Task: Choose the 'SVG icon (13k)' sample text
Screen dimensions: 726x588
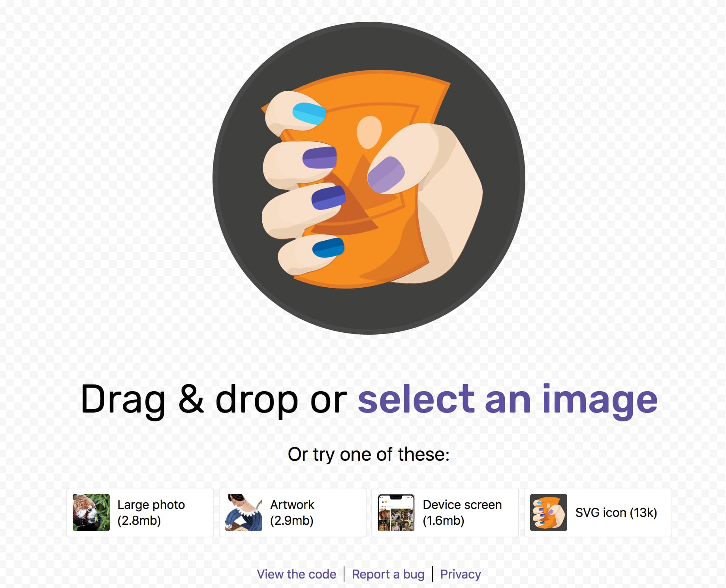Action: pos(616,513)
